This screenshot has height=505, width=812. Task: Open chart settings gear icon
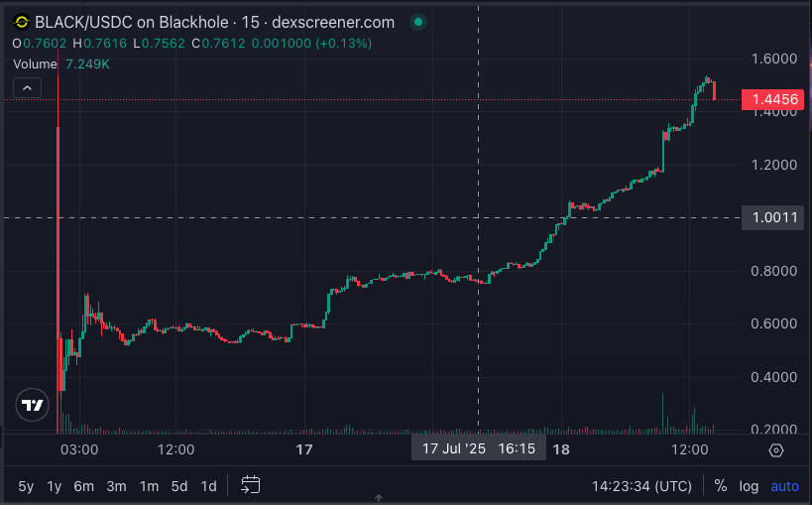pyautogui.click(x=775, y=450)
